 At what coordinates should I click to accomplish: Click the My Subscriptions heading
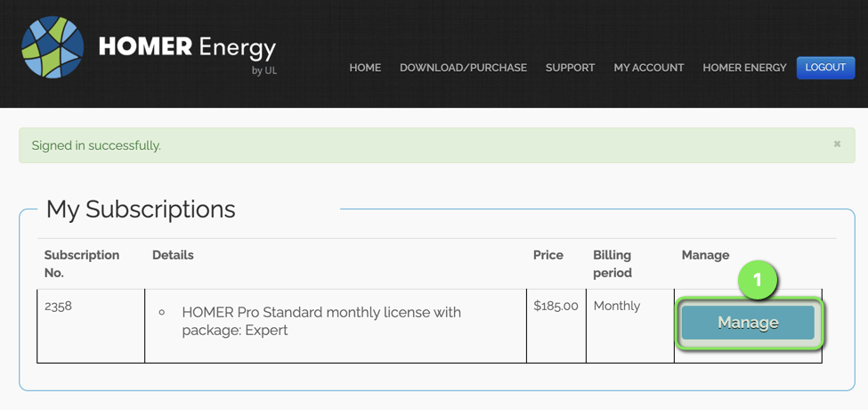(141, 209)
